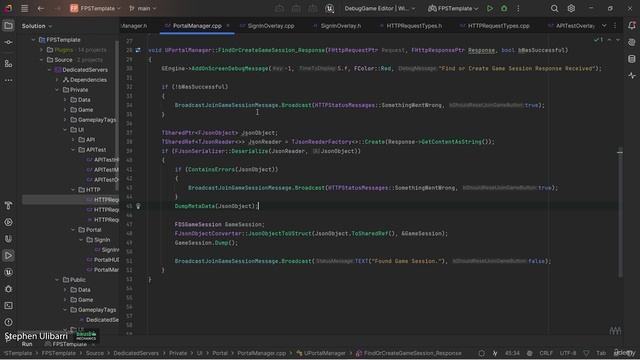Open the Structure tool window
This screenshot has width=640, height=360.
(x=8, y=64)
